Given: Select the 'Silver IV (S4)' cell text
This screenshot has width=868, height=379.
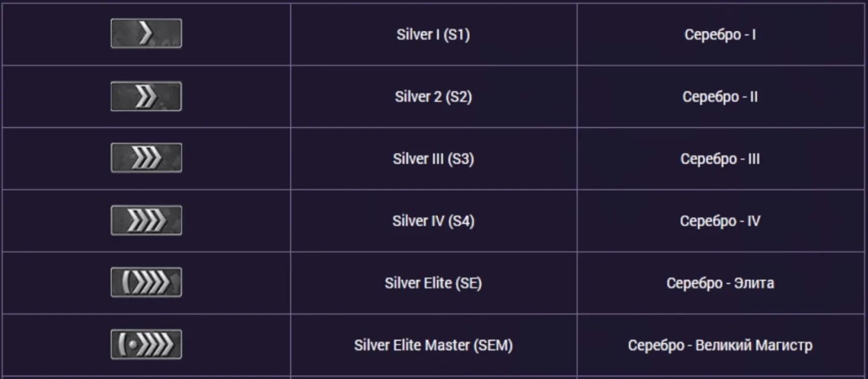Looking at the screenshot, I should 433,221.
